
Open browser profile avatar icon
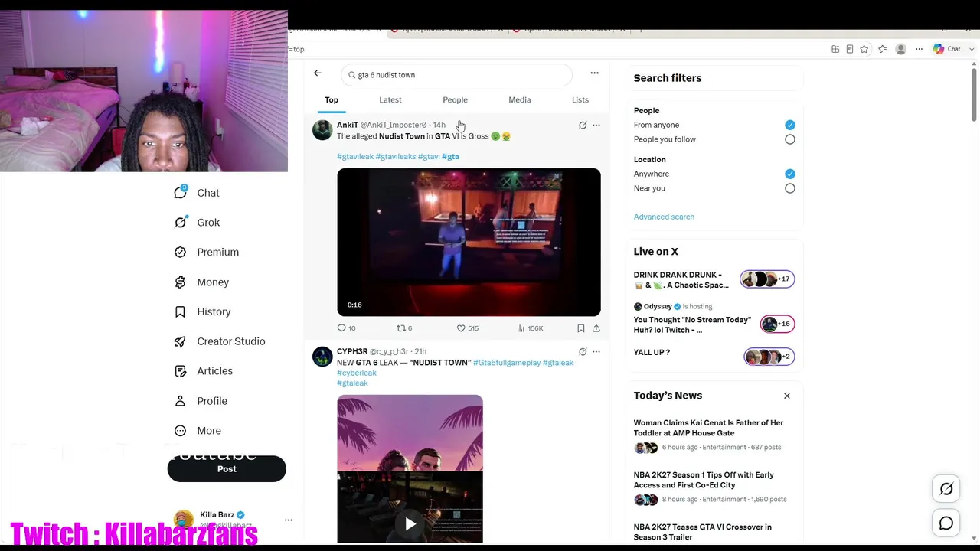tap(901, 49)
